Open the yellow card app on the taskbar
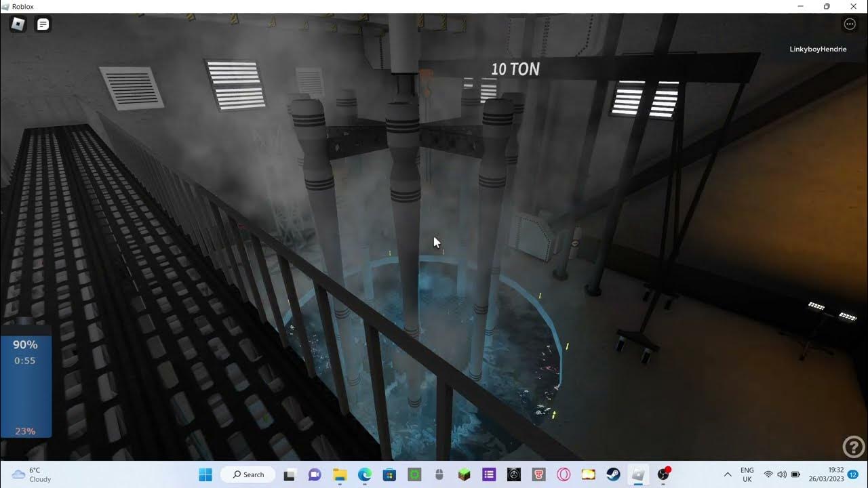This screenshot has height=488, width=868. [x=589, y=474]
